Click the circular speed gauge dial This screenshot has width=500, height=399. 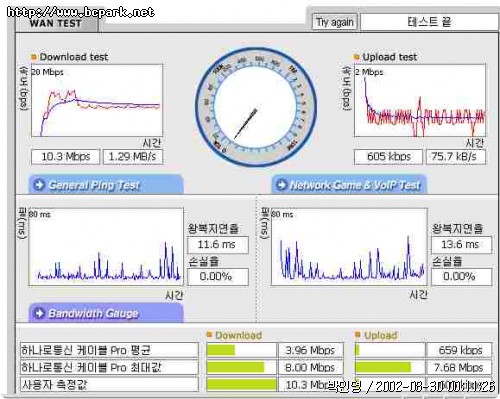[x=256, y=107]
